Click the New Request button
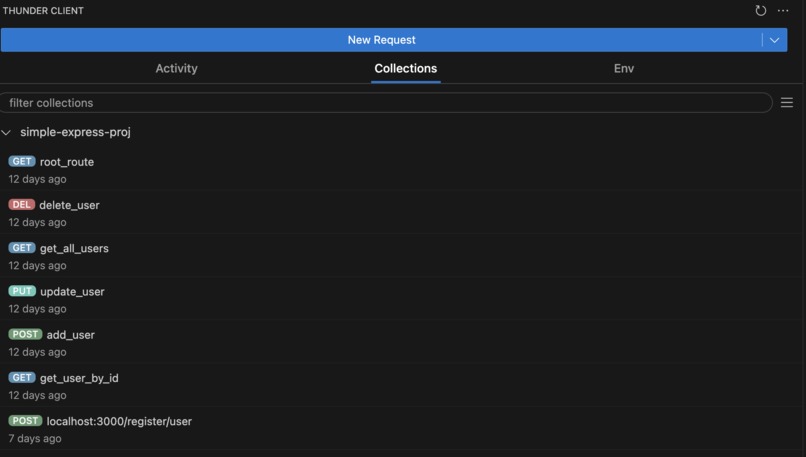 point(381,40)
